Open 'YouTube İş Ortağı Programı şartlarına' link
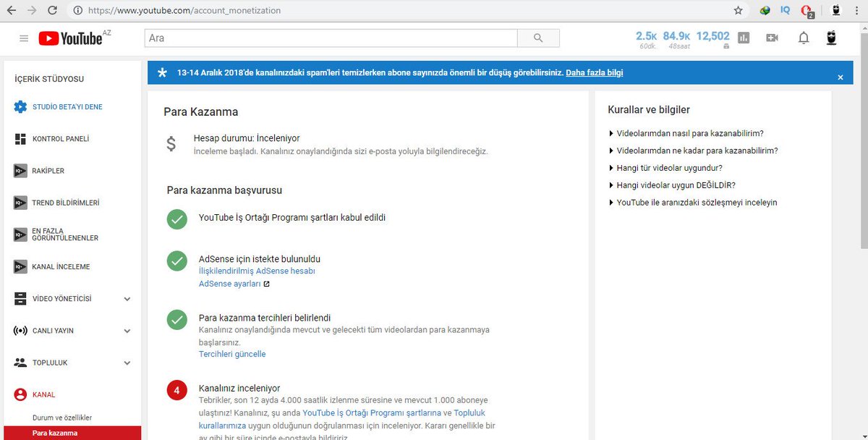 [372, 412]
